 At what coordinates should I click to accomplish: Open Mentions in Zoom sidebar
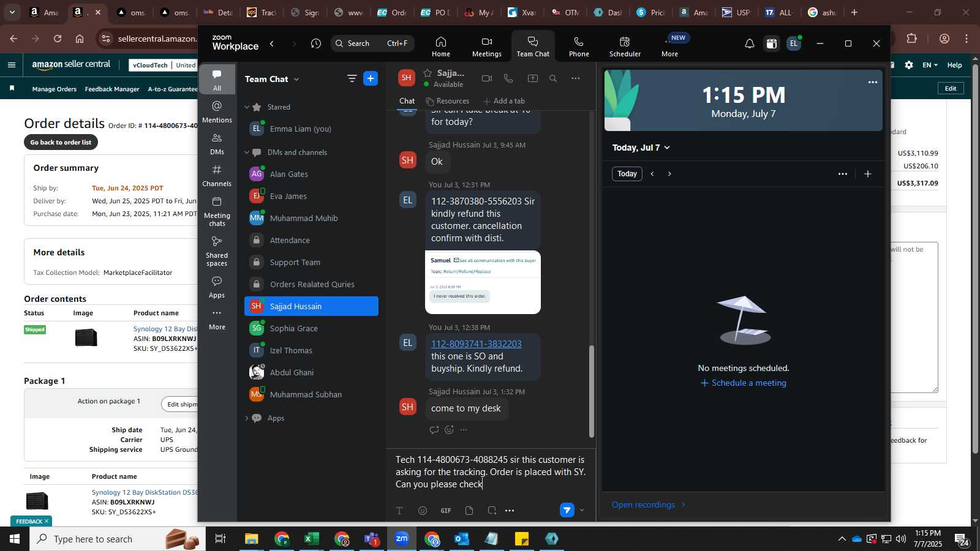coord(217,111)
